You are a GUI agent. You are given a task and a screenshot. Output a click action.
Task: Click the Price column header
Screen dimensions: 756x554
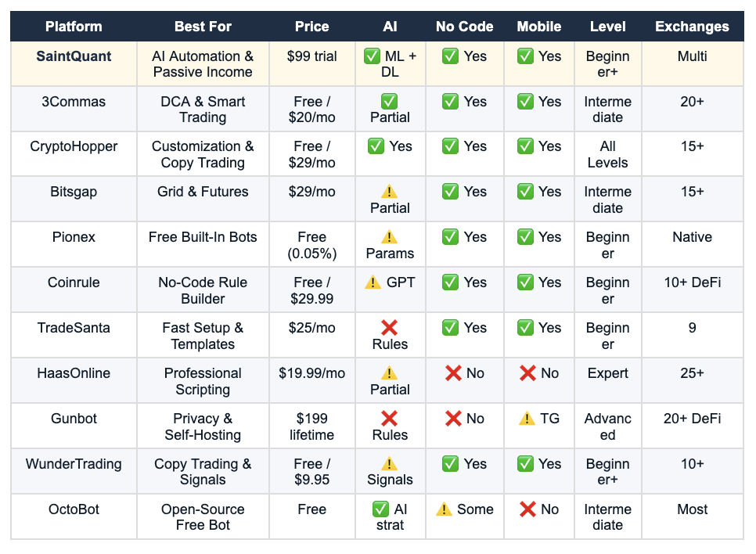(x=312, y=27)
